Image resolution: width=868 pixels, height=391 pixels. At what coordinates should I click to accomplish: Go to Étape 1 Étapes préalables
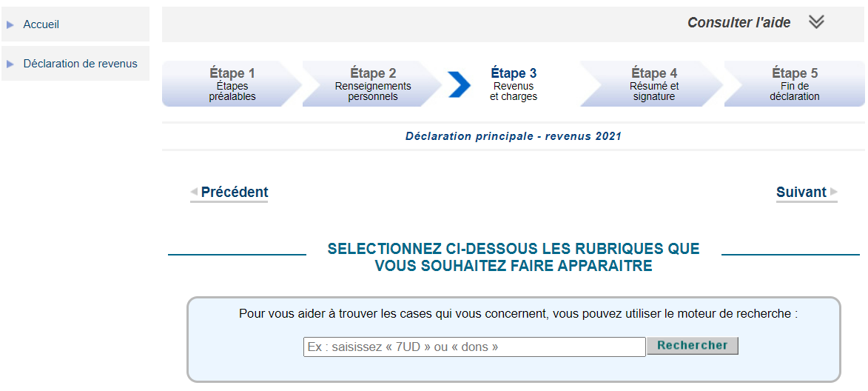[x=232, y=84]
